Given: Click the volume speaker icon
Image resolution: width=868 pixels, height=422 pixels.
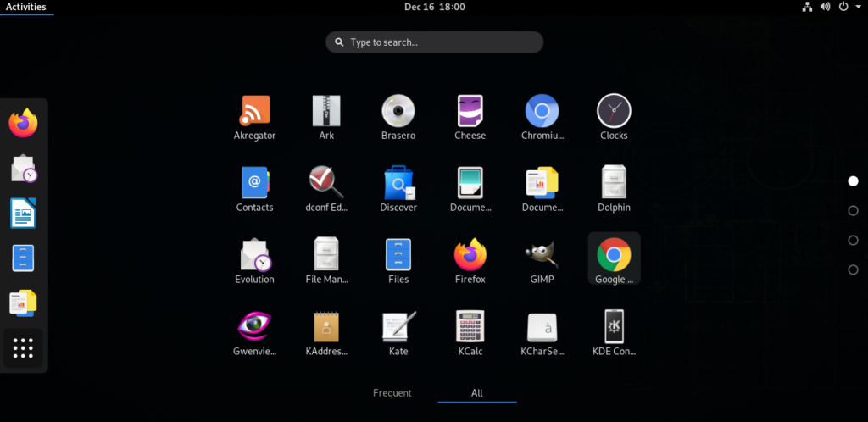Looking at the screenshot, I should [x=825, y=7].
